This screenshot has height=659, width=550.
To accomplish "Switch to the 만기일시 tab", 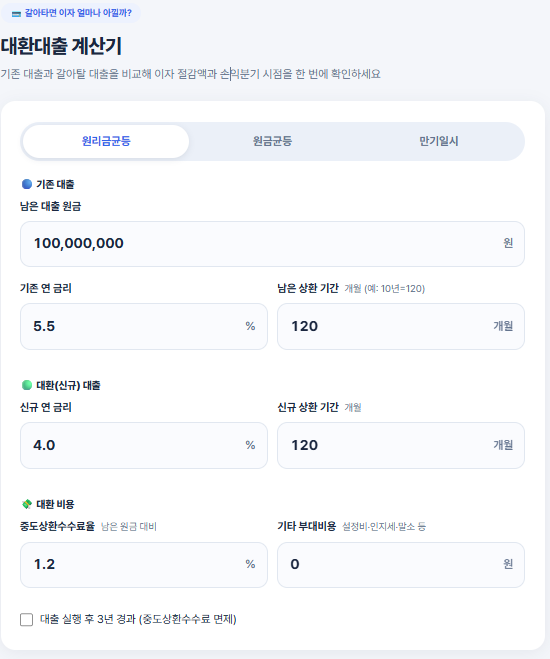I will (x=439, y=141).
